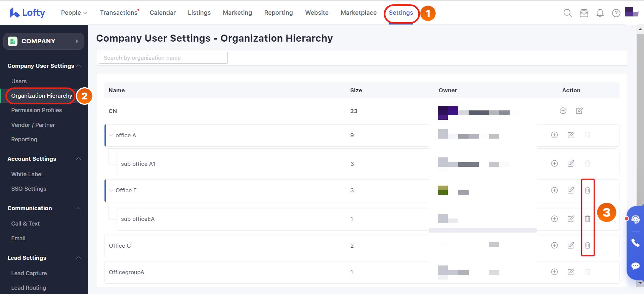Image resolution: width=644 pixels, height=294 pixels.
Task: Click the search magnifier icon in header
Action: click(x=567, y=13)
